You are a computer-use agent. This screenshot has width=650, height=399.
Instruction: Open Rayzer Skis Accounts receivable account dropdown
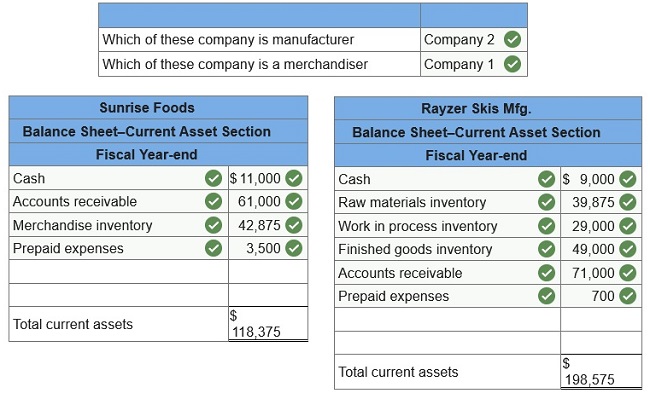point(447,273)
